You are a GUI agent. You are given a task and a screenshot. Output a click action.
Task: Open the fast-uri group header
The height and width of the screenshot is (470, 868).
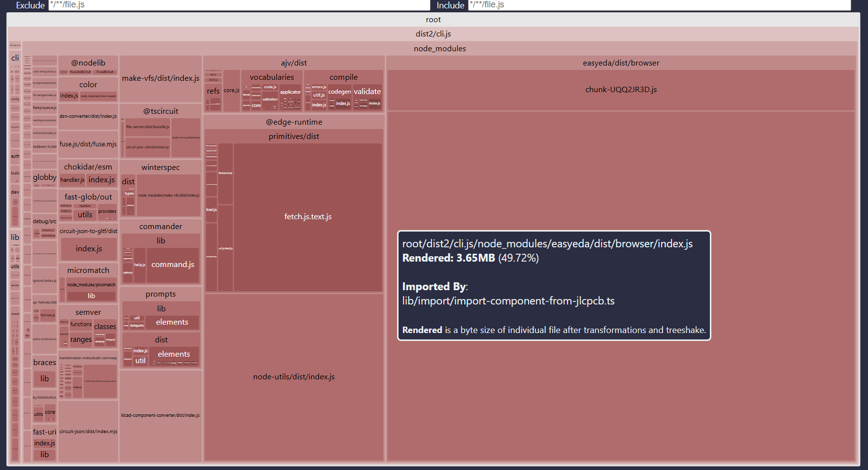[x=44, y=432]
